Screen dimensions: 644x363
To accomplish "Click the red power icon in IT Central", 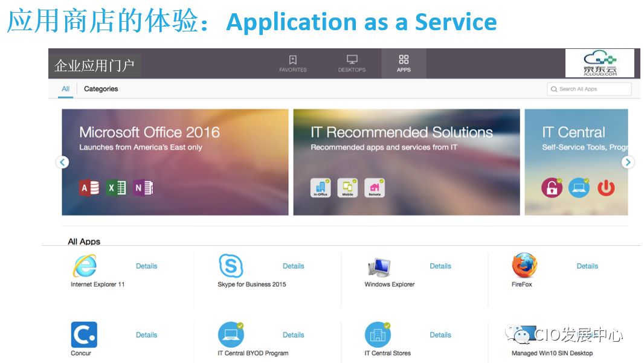I will pos(606,188).
